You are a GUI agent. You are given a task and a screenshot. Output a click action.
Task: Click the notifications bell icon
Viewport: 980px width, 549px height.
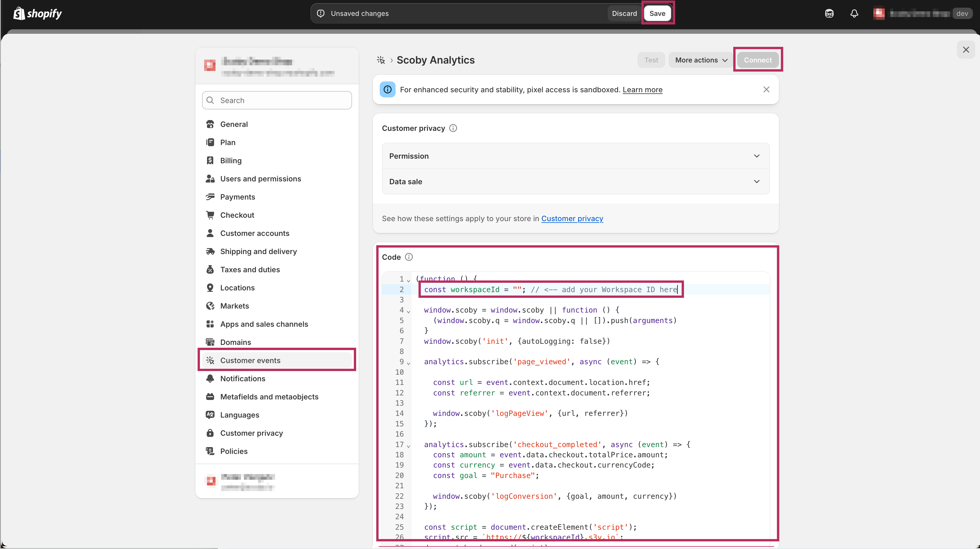tap(854, 14)
